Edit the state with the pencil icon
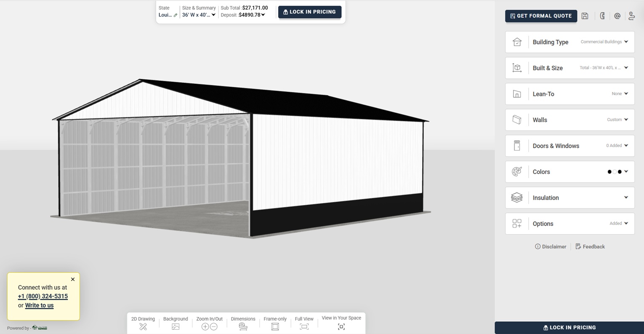644x334 pixels. click(176, 15)
